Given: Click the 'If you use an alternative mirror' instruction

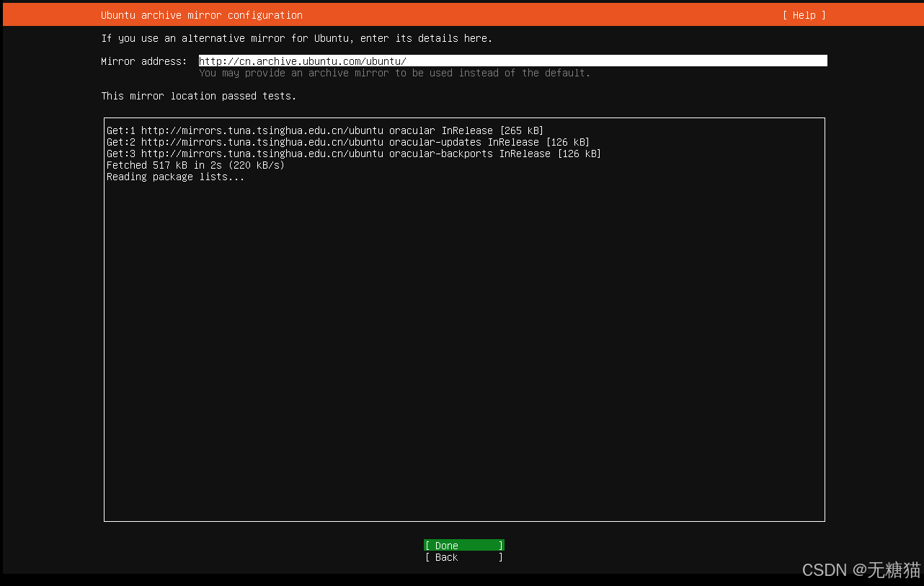Looking at the screenshot, I should tap(297, 38).
